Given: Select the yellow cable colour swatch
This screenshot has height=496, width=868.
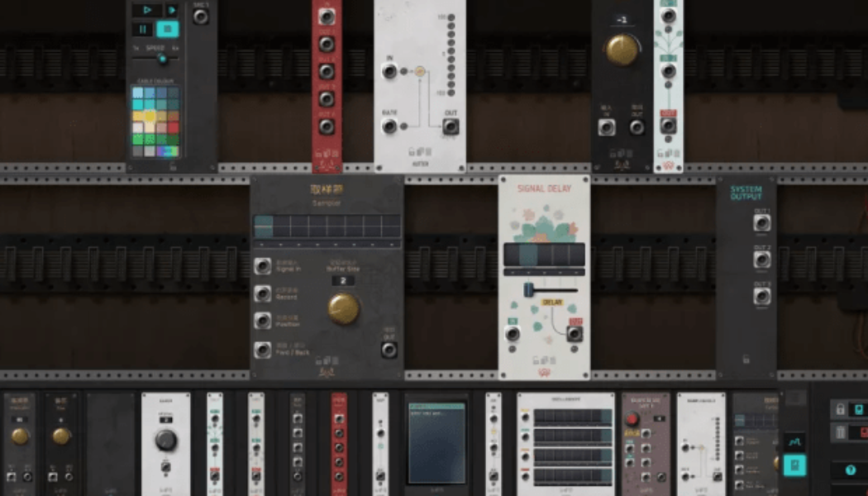Looking at the screenshot, I should 150,116.
